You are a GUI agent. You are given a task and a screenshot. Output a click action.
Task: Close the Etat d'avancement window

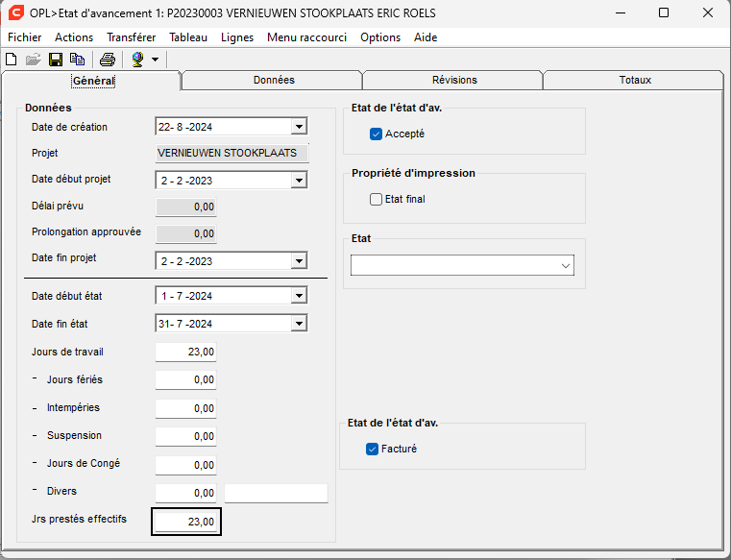pos(708,13)
